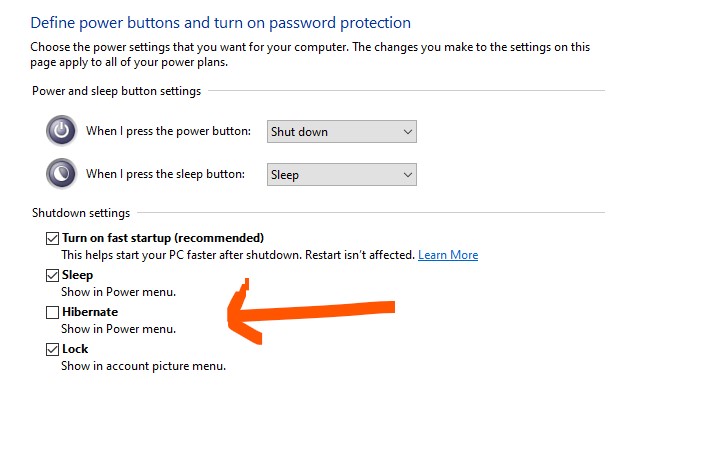The width and height of the screenshot is (722, 468).
Task: Click the When I press the power button label
Action: click(x=169, y=131)
